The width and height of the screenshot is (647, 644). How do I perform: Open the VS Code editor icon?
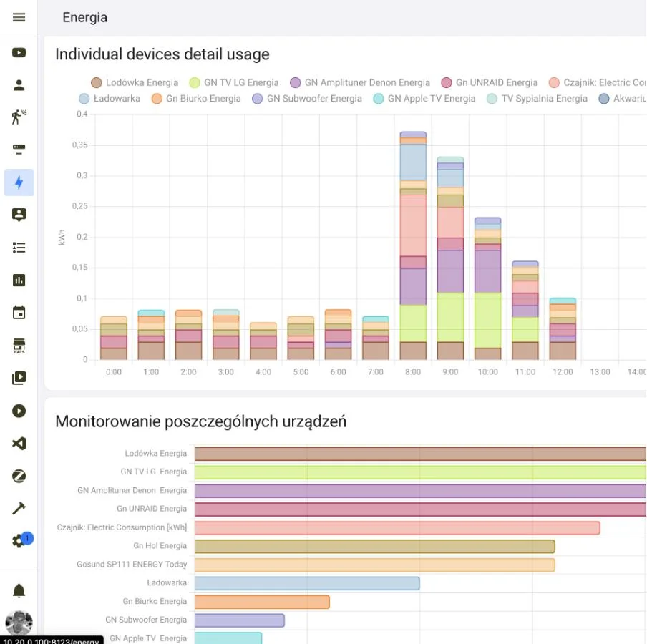19,444
